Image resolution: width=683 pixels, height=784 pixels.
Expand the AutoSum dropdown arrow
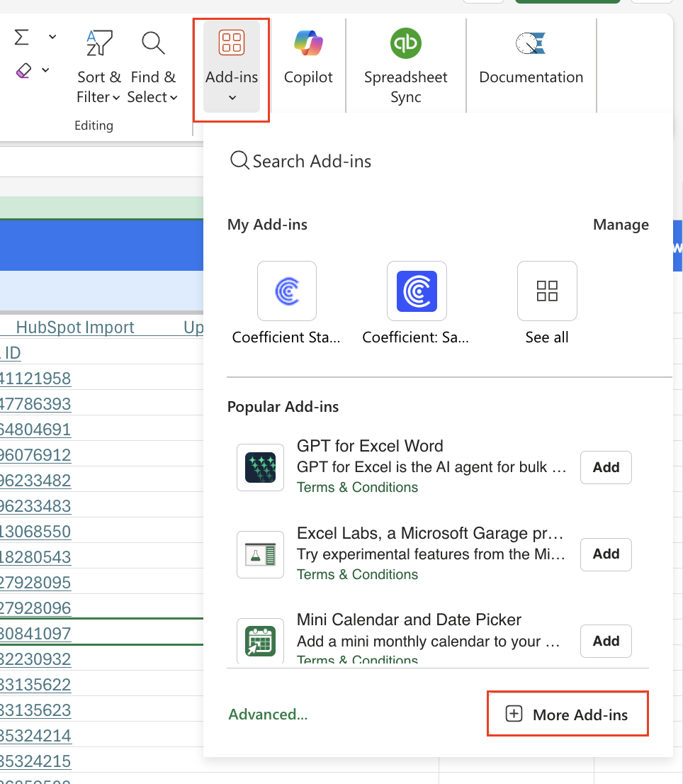coord(52,37)
